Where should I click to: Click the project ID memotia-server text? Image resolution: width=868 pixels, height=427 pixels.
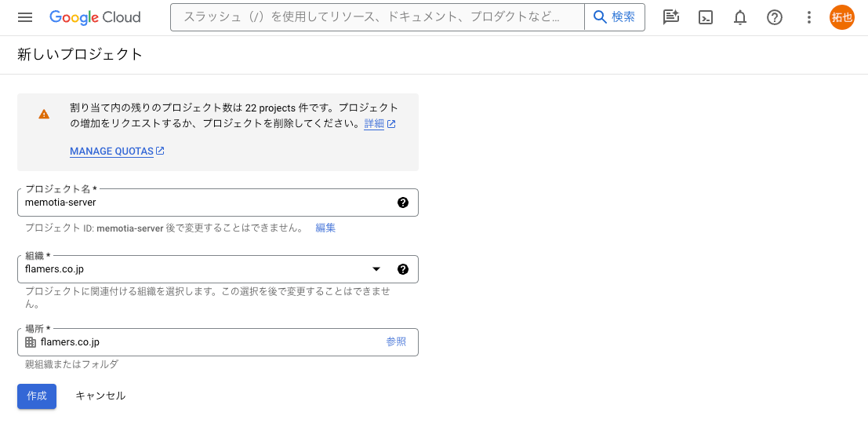(x=130, y=228)
